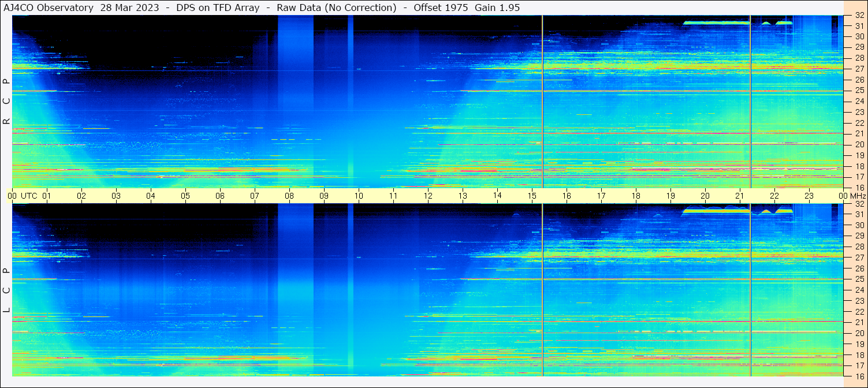Viewport: 868px width, 388px height.
Task: Click the 17 hour label on the time axis
Action: pyautogui.click(x=601, y=196)
